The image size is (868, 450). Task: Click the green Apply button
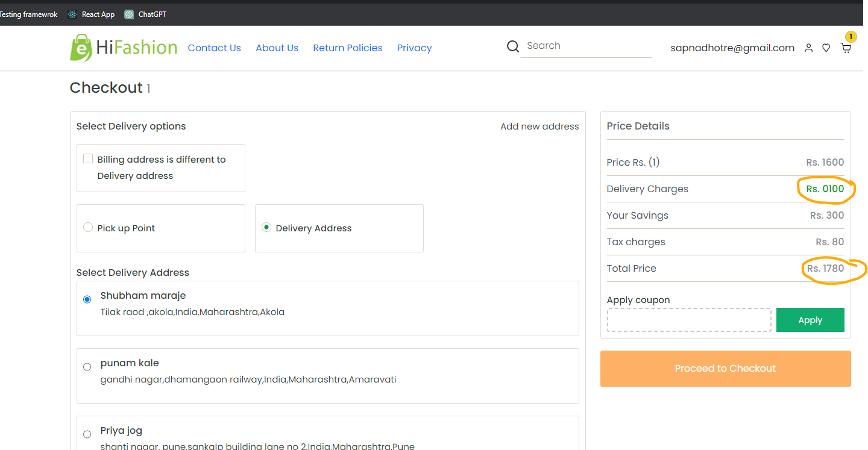[810, 320]
